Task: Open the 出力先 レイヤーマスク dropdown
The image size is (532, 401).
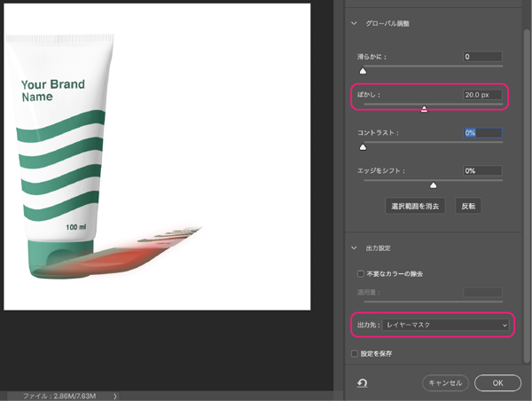Action: (x=445, y=325)
